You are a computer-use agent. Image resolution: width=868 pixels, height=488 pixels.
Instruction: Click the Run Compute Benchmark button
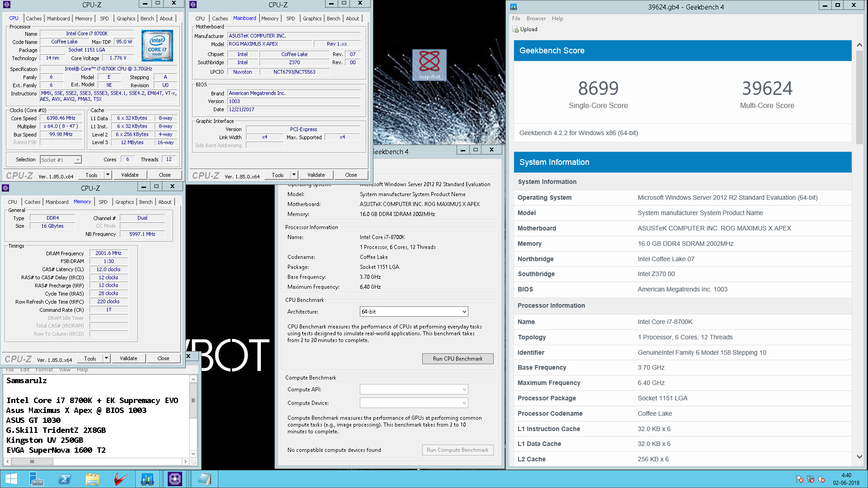point(458,450)
